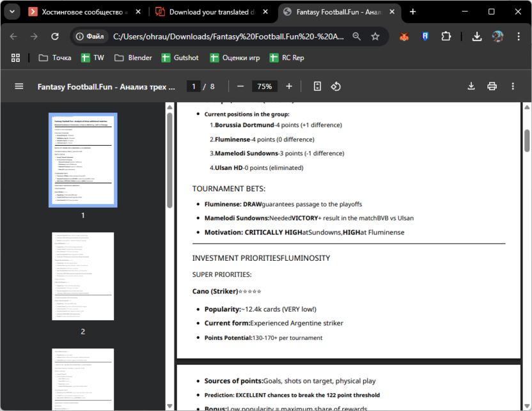Download the PDF from viewer toolbar
Image resolution: width=532 pixels, height=411 pixels.
471,86
